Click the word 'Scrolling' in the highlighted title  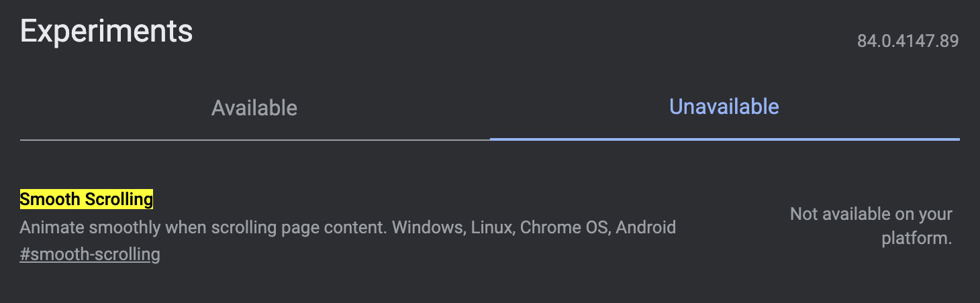tap(119, 199)
